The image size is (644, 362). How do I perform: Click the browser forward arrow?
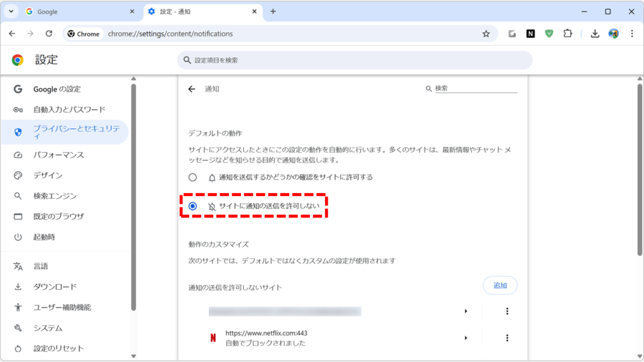[30, 34]
